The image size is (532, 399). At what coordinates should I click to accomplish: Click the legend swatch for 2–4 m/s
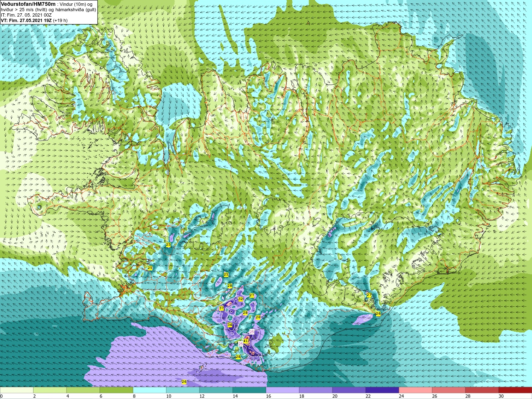tap(50, 390)
